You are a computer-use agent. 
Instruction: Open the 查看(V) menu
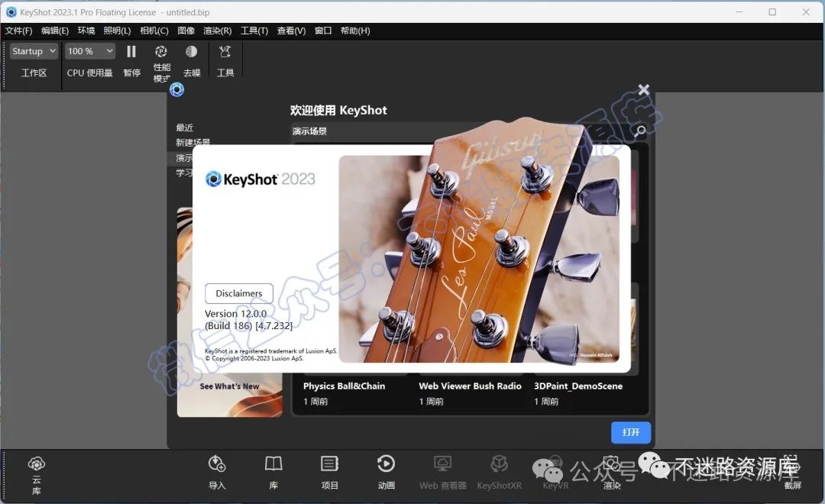tap(291, 31)
